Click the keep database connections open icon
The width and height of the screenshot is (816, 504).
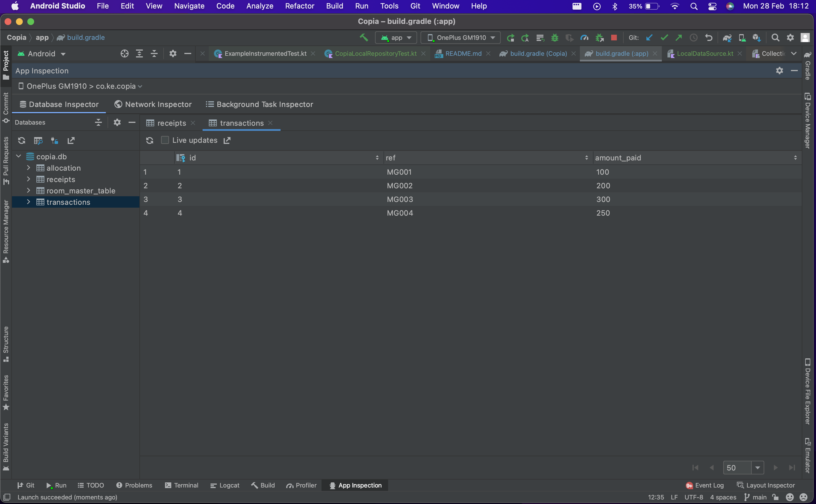pos(54,140)
